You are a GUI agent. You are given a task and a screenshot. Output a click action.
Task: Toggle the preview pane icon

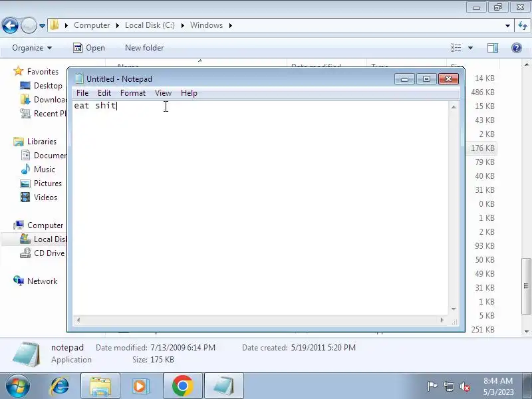coord(493,48)
